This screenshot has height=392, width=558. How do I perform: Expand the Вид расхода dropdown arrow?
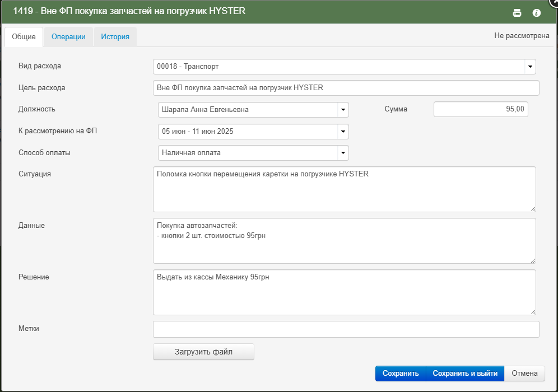coord(530,67)
